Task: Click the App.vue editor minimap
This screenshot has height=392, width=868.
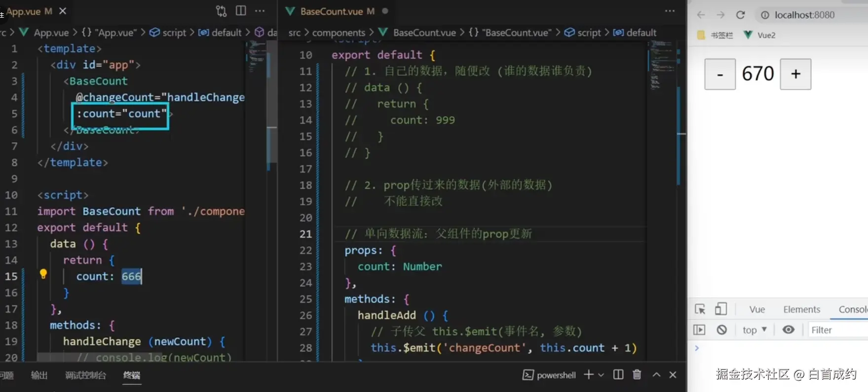Action: click(256, 57)
